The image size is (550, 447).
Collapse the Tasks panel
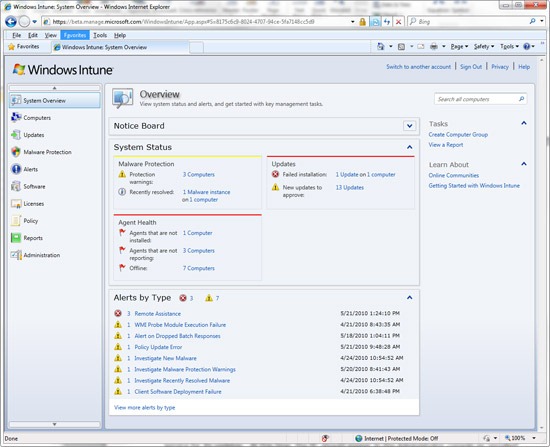point(524,123)
